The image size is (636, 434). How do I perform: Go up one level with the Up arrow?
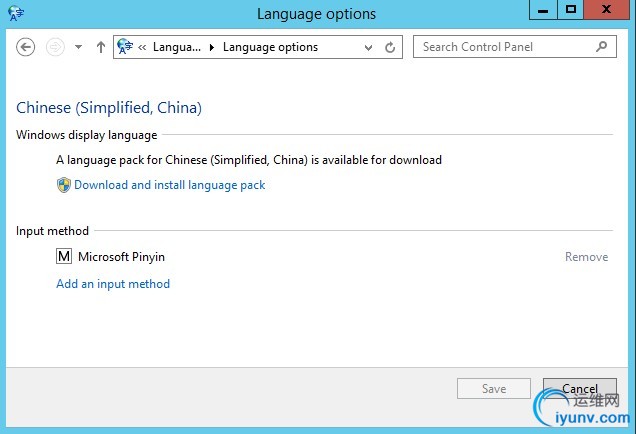pyautogui.click(x=101, y=47)
